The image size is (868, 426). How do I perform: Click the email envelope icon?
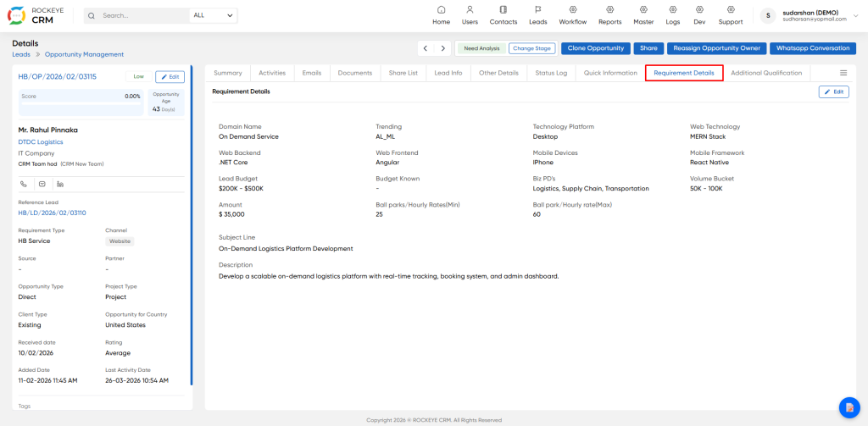[42, 184]
